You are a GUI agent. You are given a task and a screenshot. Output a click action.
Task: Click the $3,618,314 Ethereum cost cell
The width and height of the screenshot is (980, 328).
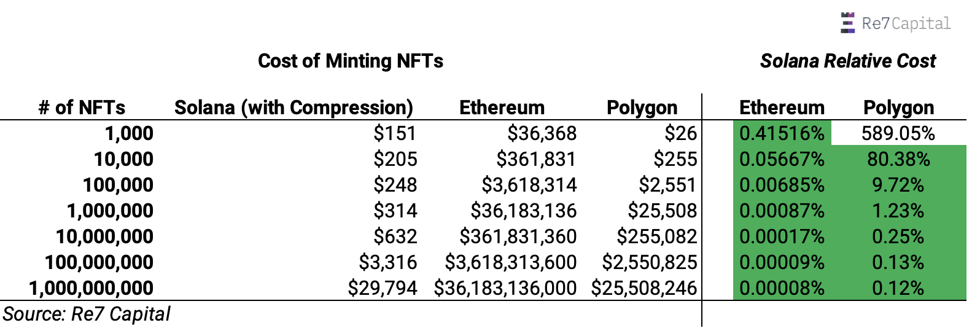[529, 185]
